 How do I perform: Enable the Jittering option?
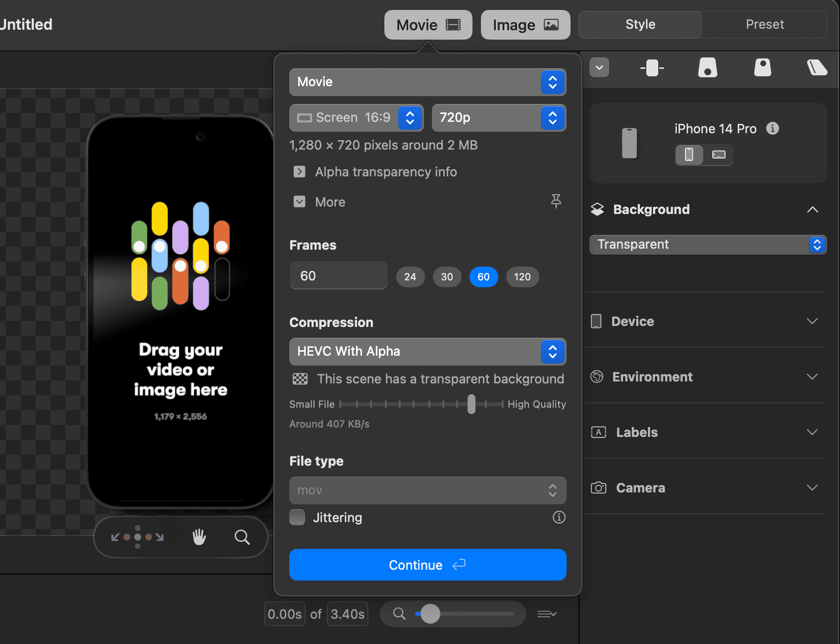(297, 517)
